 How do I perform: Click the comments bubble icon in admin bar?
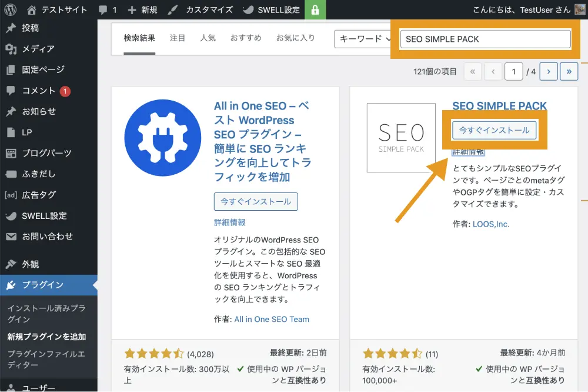coord(103,10)
